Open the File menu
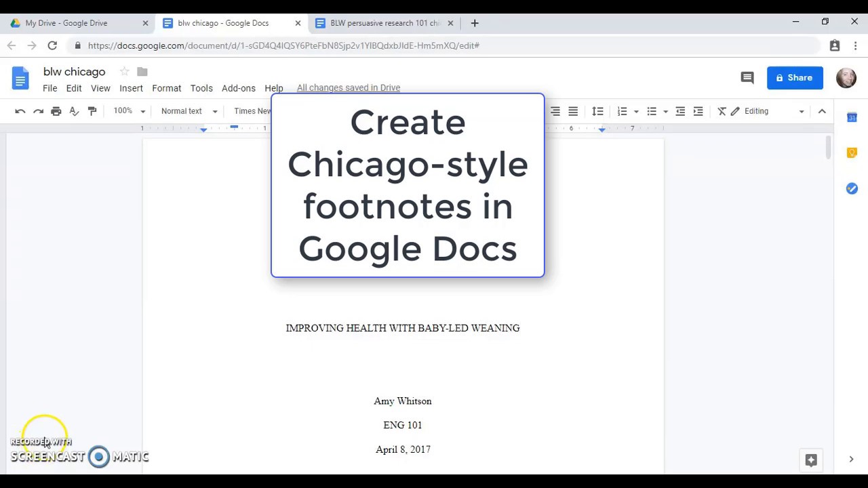Viewport: 868px width, 488px height. (x=50, y=88)
